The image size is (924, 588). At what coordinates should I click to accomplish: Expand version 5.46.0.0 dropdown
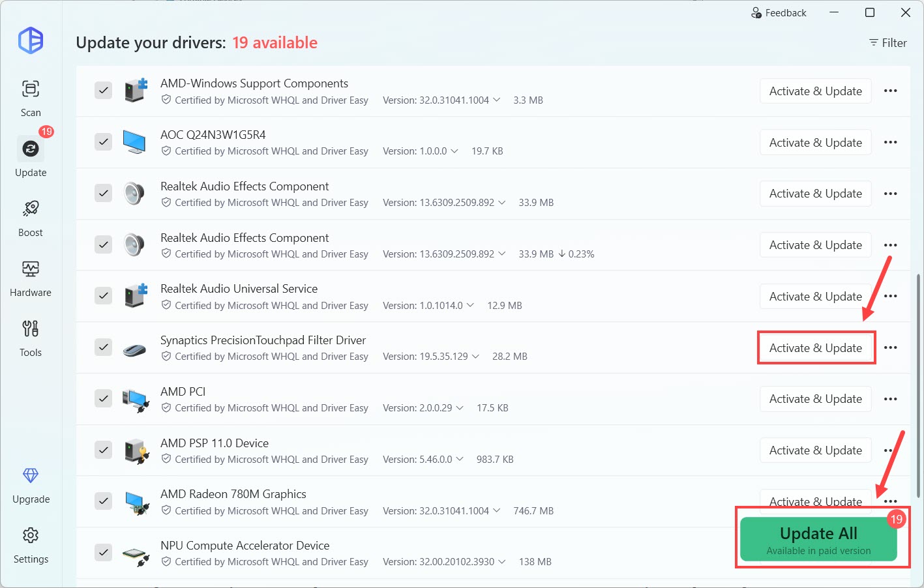pos(460,460)
